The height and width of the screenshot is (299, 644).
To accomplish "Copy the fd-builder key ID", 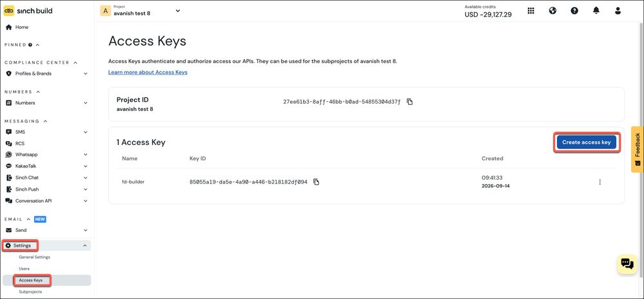I will coord(317,182).
